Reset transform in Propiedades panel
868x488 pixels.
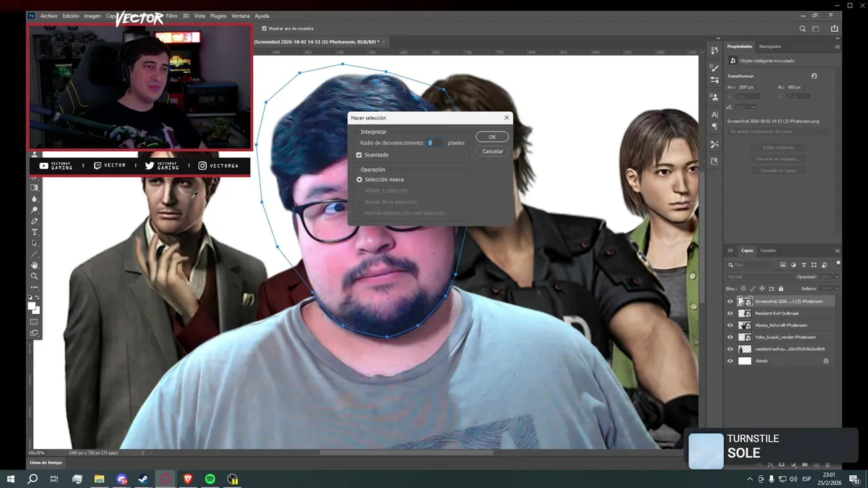(x=814, y=76)
